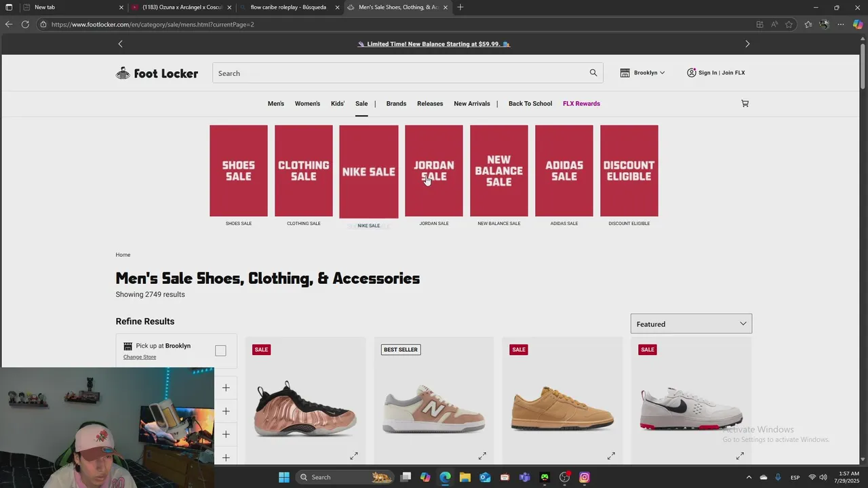
Task: Expand the third refine filter plus
Action: [x=226, y=434]
